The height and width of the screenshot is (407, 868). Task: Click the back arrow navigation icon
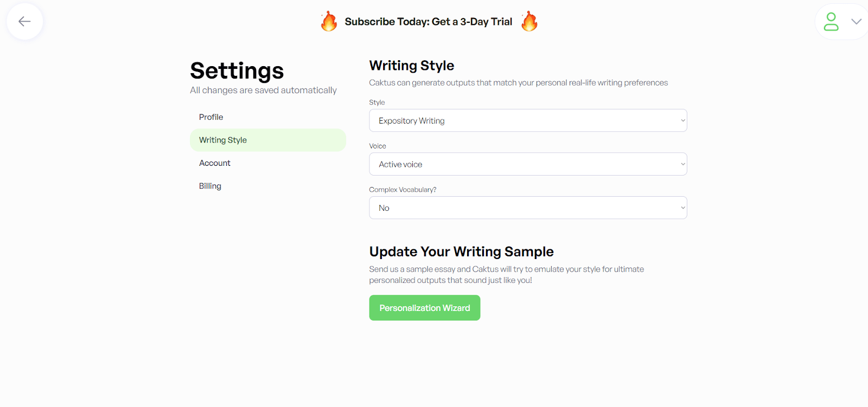[24, 21]
